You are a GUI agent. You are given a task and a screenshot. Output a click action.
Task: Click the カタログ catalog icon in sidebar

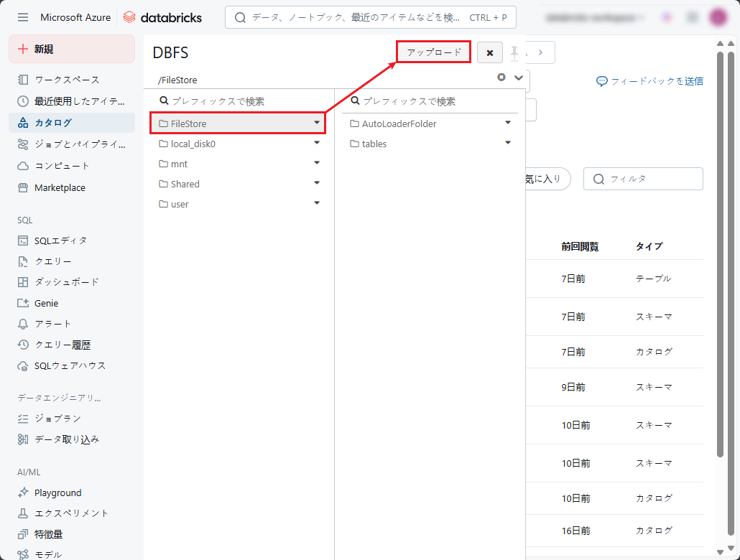pyautogui.click(x=23, y=123)
